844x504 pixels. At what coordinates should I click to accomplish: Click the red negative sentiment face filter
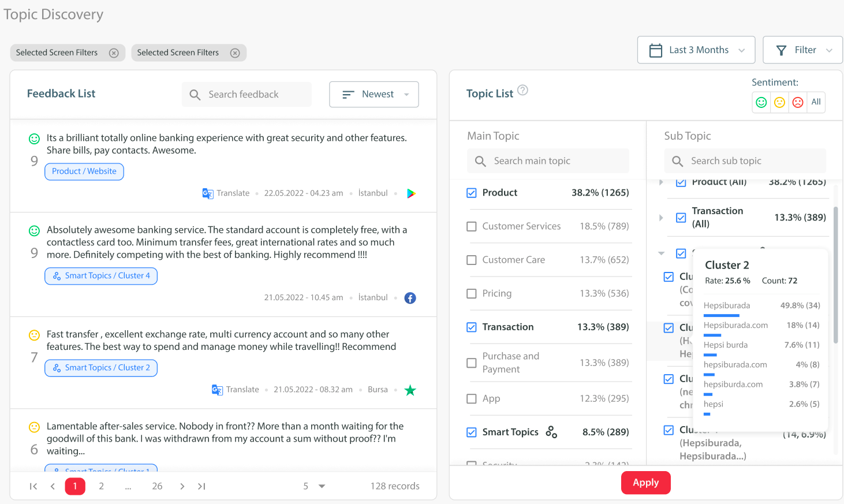798,102
